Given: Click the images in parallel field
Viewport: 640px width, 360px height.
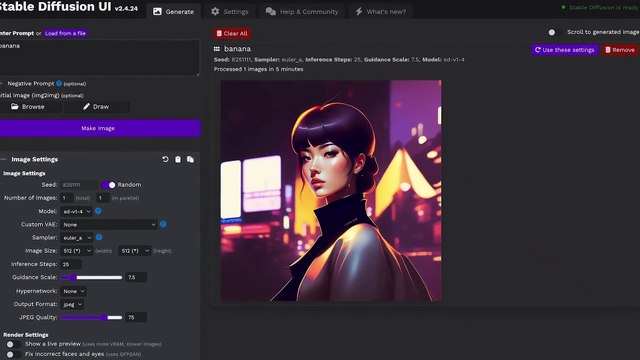Looking at the screenshot, I should [x=102, y=198].
